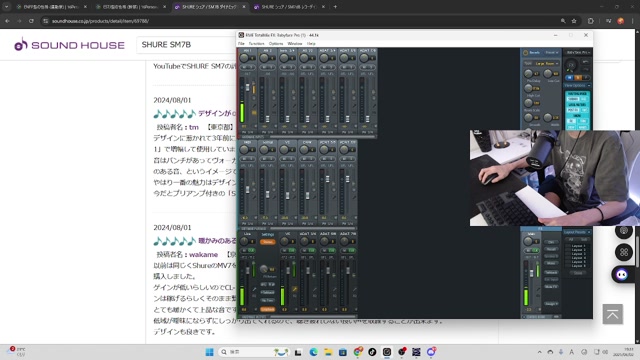Open the File menu in TotalMix
This screenshot has width=640, height=360.
coord(241,44)
